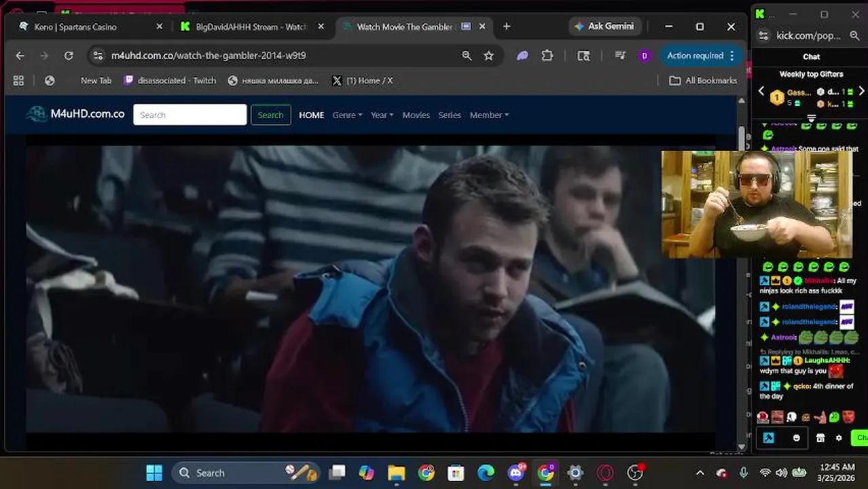This screenshot has width=868, height=489.
Task: Click the green Chat send button
Action: (x=860, y=438)
